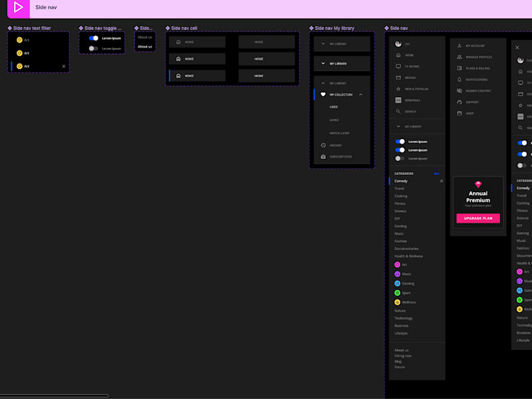Click home icon in blue-bar HOME cell
Screen dimensions: 532x399
coord(178,76)
